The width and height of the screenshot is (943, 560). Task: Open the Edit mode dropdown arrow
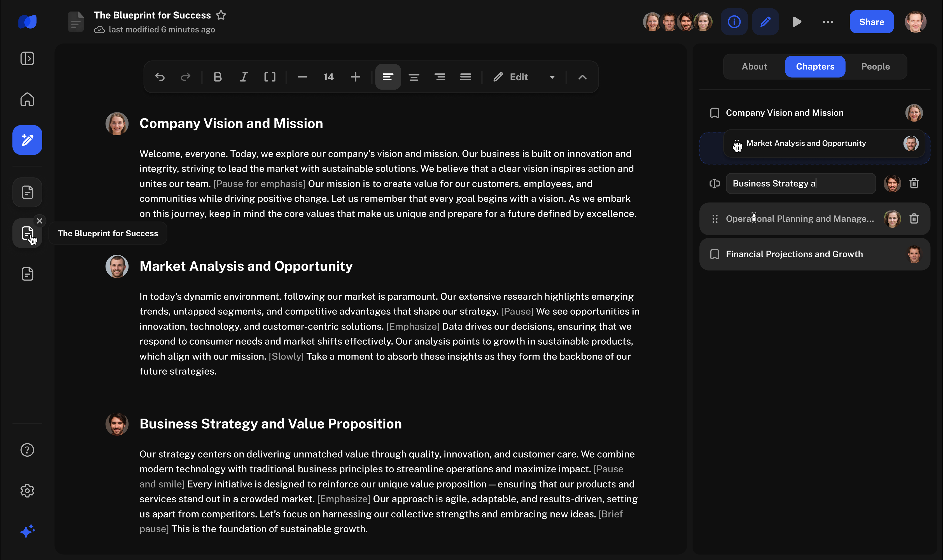point(552,77)
